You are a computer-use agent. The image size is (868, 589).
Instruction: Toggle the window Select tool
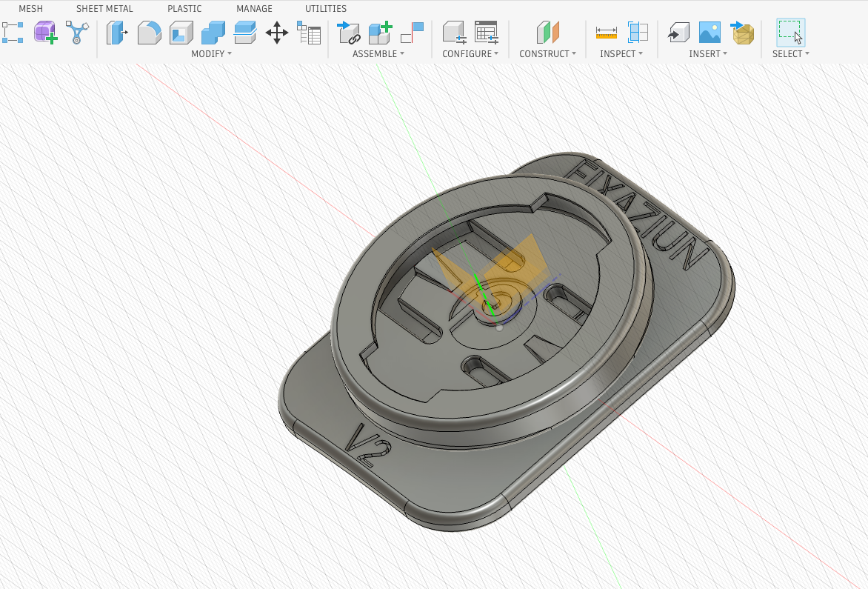(x=790, y=33)
